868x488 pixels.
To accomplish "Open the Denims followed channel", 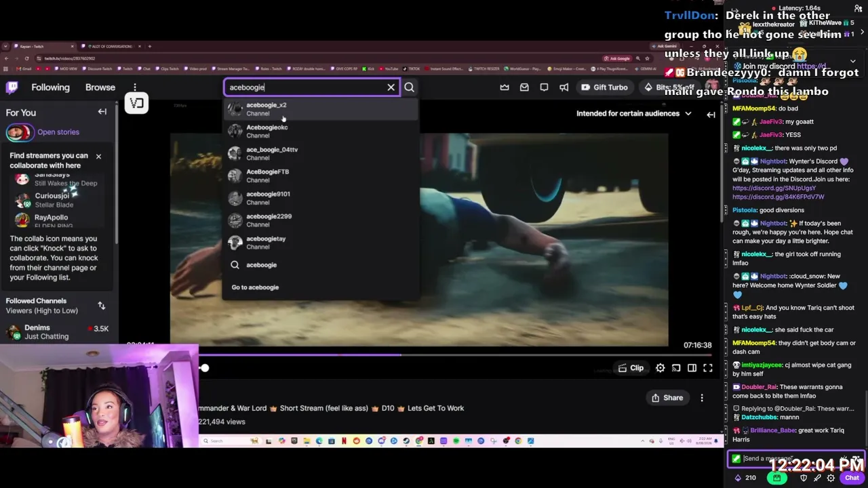I will [x=57, y=331].
